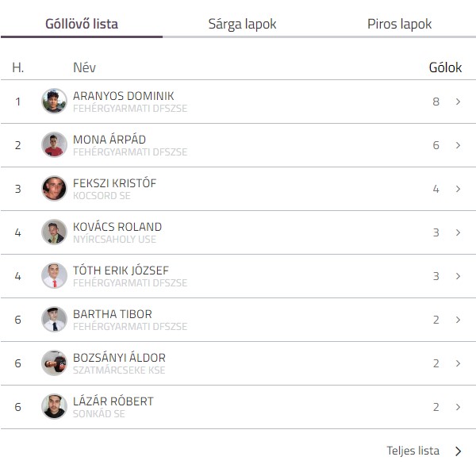476x472 pixels.
Task: Open the Teljes lista link
Action: click(413, 451)
